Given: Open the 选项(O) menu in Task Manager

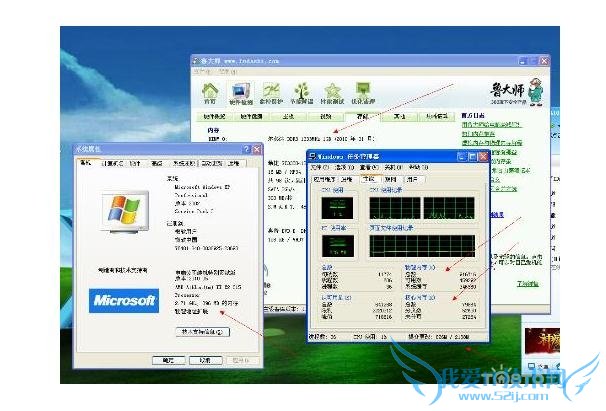Looking at the screenshot, I should 344,167.
